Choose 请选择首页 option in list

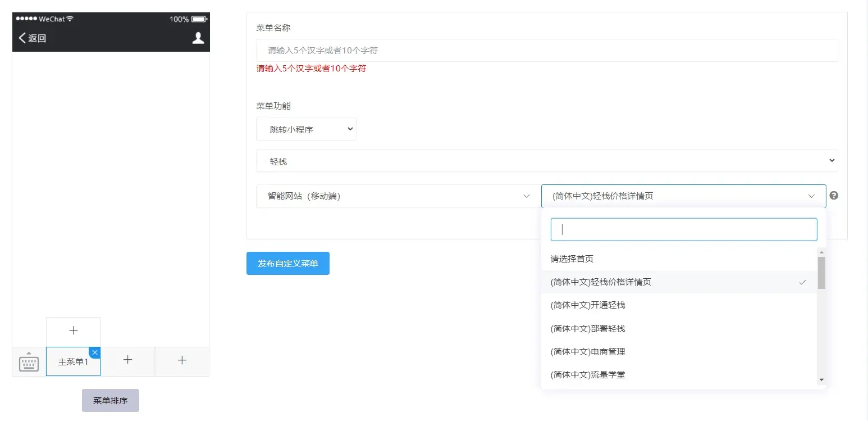(x=572, y=259)
